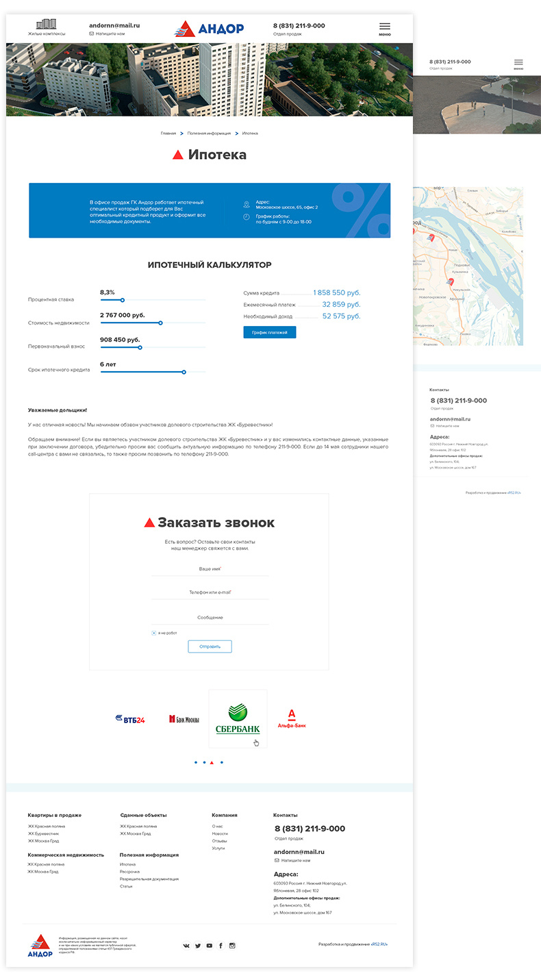Go to the first bank carousel dot

(196, 762)
